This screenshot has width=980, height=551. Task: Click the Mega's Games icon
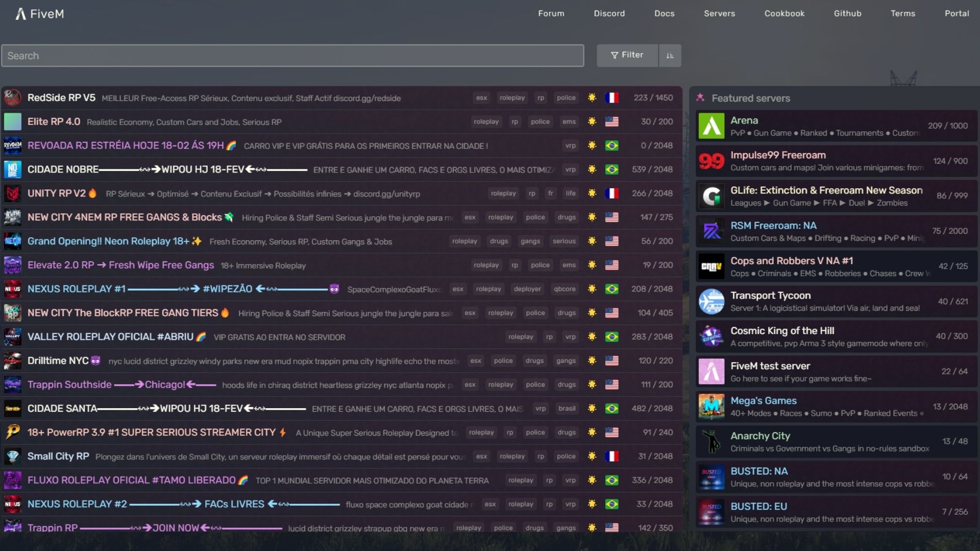[712, 407]
